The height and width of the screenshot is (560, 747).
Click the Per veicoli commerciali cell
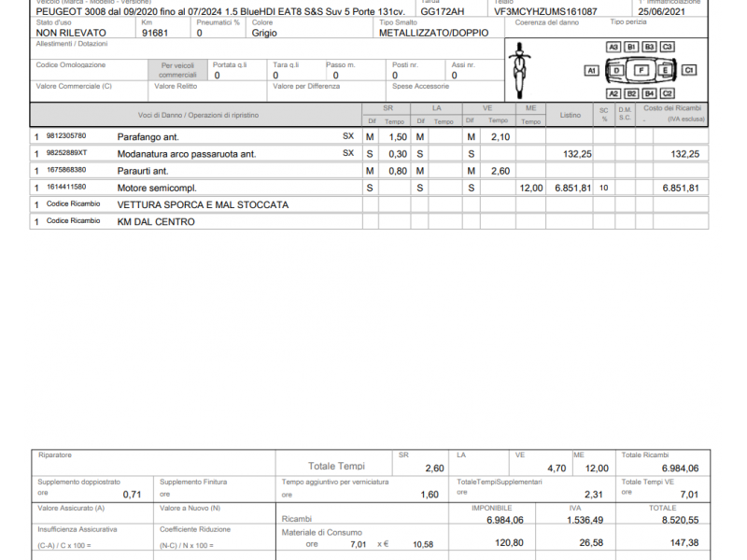(177, 70)
